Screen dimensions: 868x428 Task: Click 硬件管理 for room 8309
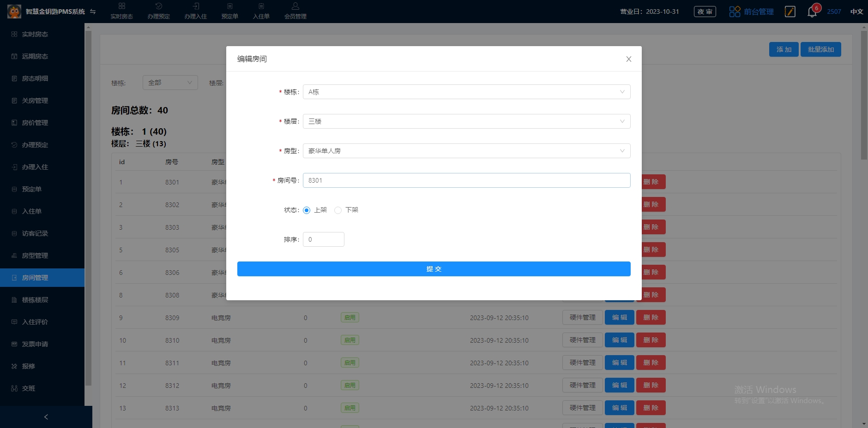582,317
